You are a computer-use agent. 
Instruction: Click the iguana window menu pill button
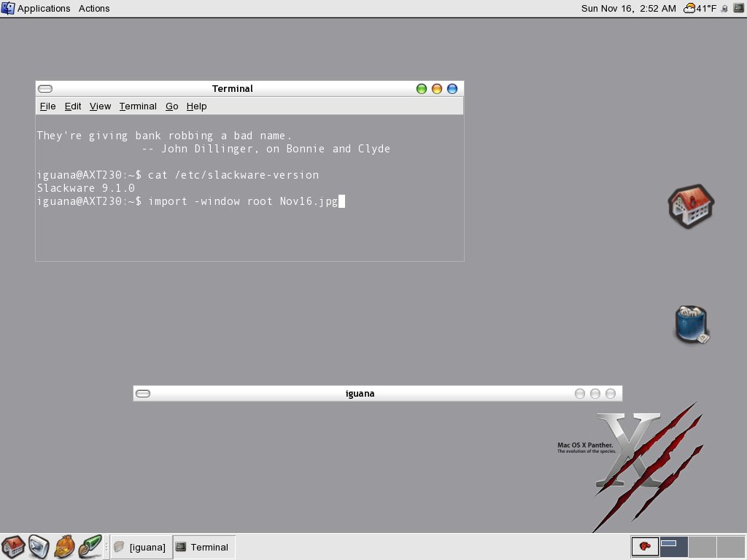(x=143, y=393)
